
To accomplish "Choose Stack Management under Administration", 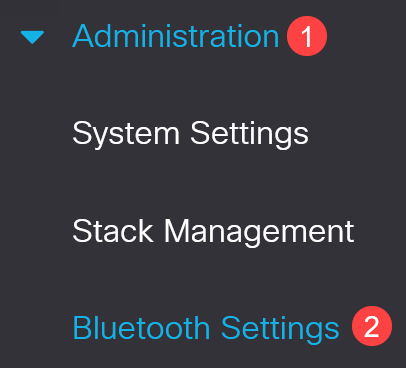I will pos(213,231).
